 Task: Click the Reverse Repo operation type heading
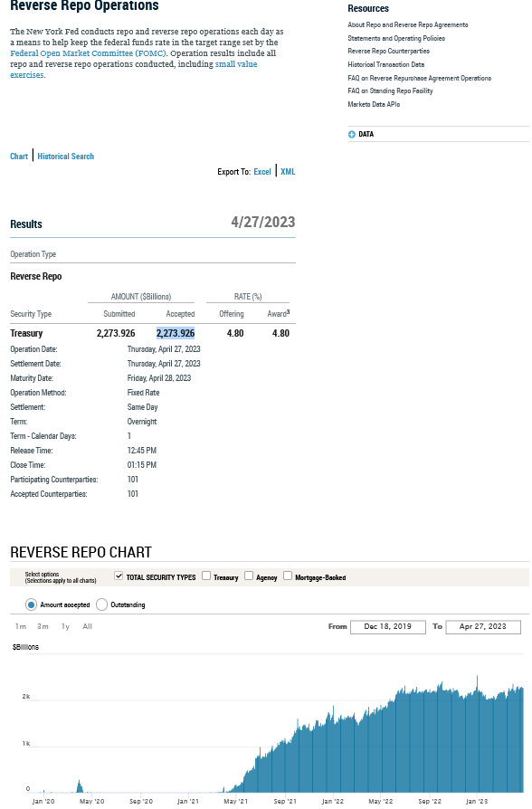click(36, 277)
